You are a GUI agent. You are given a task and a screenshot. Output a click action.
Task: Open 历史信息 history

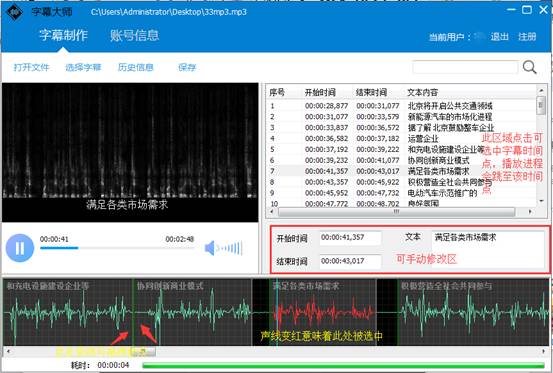[x=135, y=67]
